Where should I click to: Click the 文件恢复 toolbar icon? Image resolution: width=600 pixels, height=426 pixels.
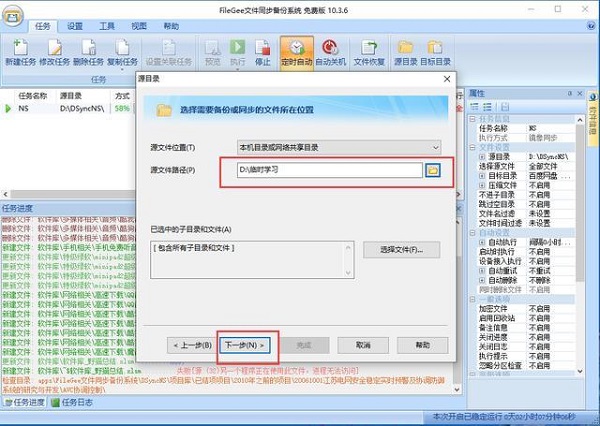coord(369,53)
